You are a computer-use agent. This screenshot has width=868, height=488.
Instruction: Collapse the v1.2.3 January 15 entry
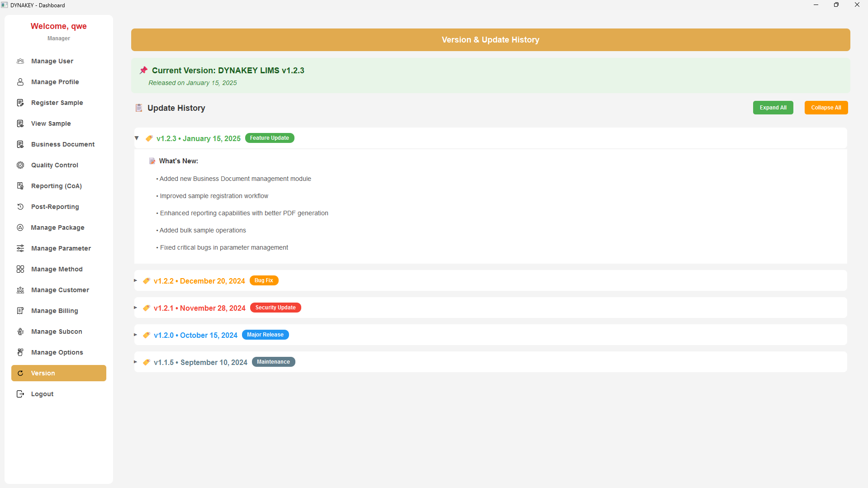coord(137,138)
